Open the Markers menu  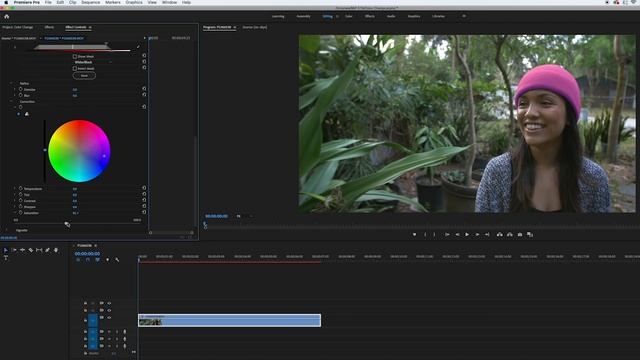point(113,2)
